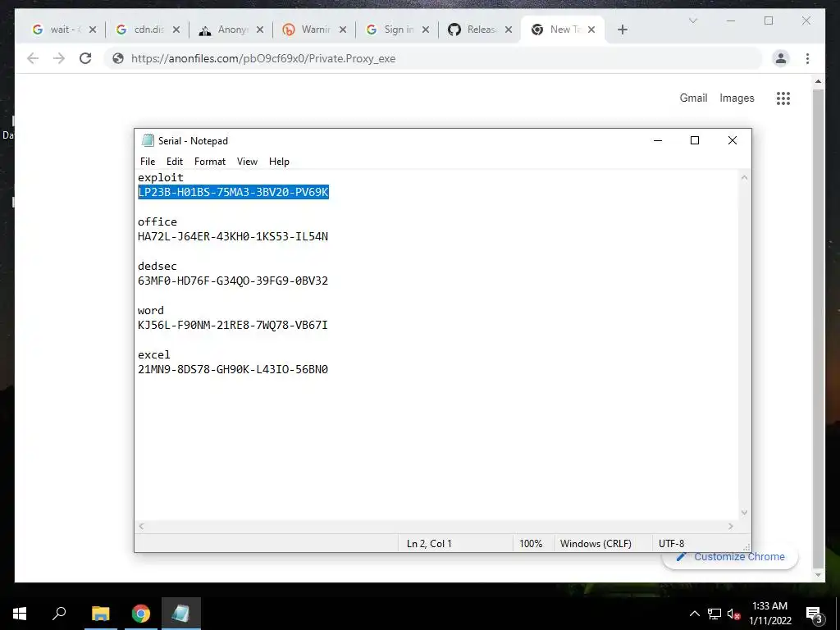The width and height of the screenshot is (840, 630).
Task: Close the Anonymous files tab
Action: coord(260,30)
